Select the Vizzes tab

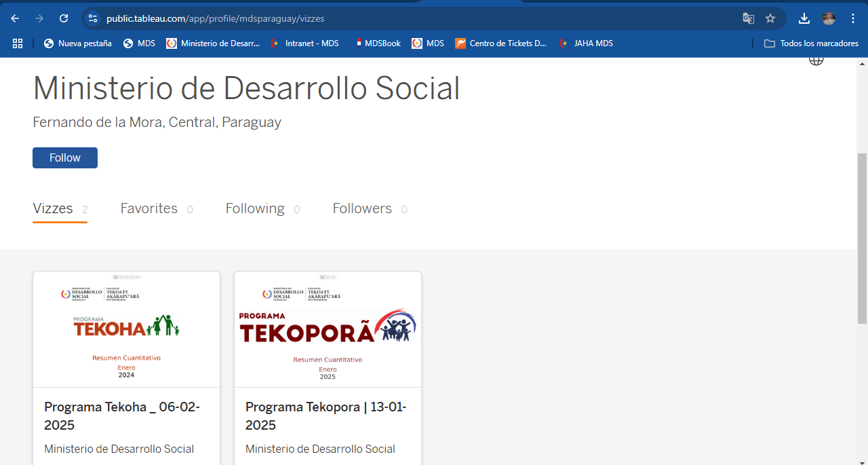click(60, 209)
